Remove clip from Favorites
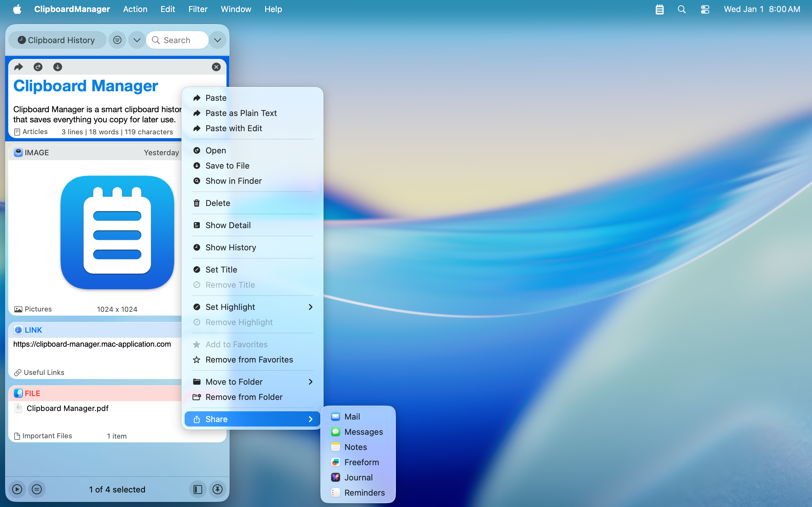This screenshot has height=507, width=812. coord(249,359)
